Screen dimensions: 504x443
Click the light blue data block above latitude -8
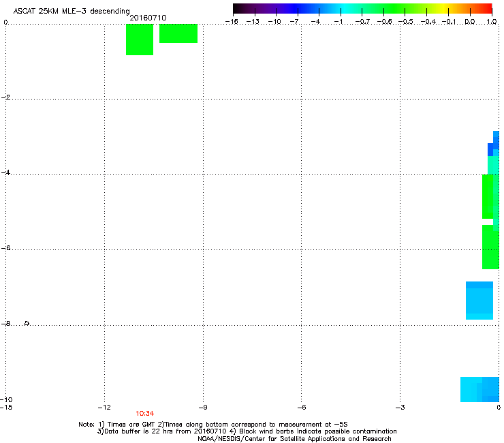pos(479,301)
